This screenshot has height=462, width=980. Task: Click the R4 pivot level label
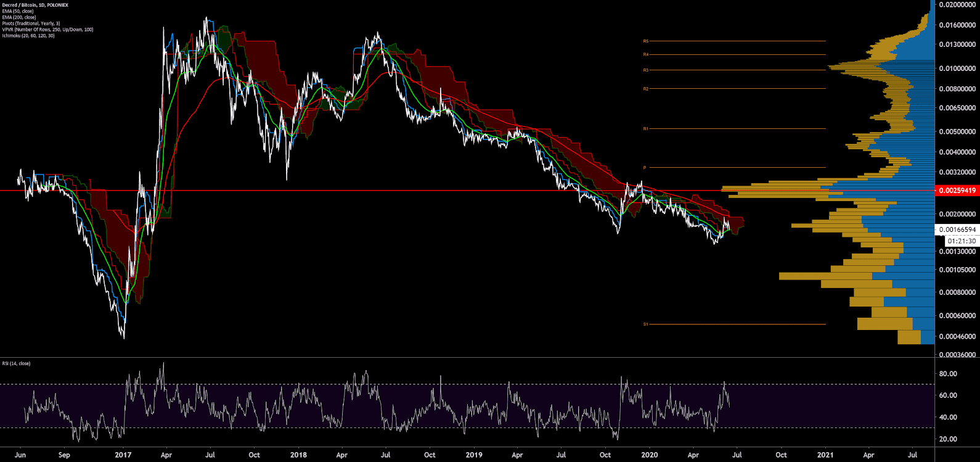[x=646, y=55]
